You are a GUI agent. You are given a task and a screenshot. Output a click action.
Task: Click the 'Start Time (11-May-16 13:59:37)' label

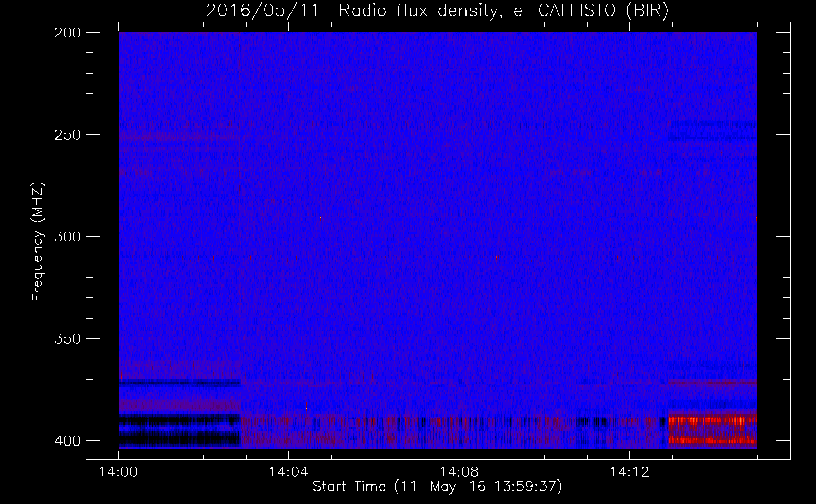click(x=437, y=487)
